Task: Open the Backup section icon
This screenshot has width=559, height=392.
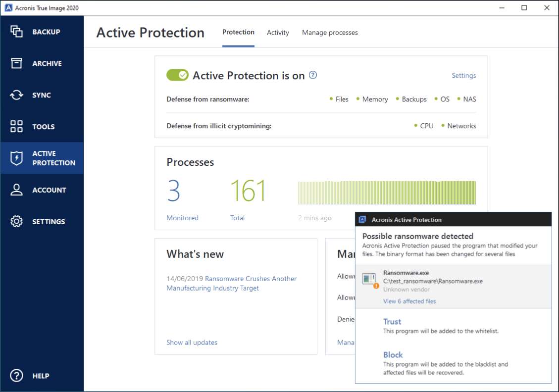Action: click(17, 32)
